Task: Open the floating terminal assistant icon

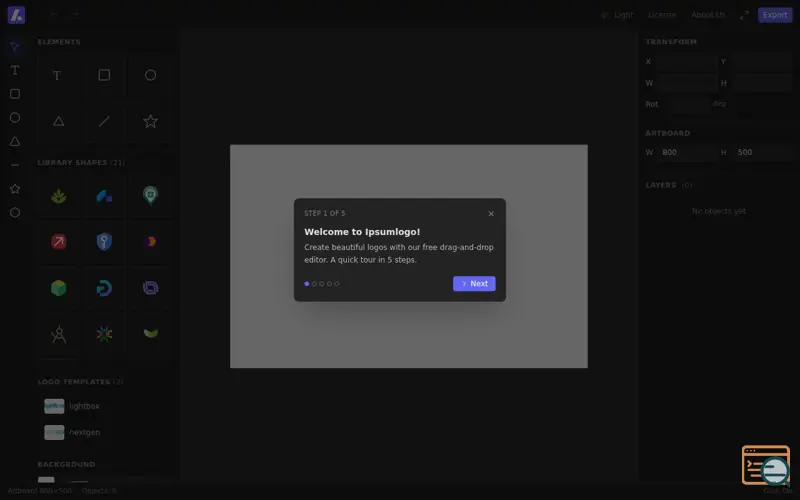Action: 766,465
